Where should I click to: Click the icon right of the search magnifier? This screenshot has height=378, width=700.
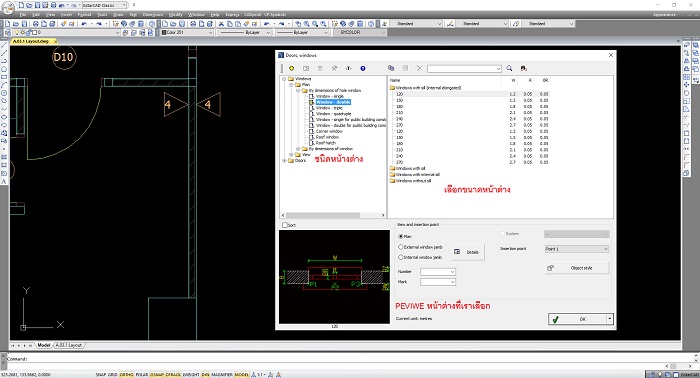(x=524, y=68)
